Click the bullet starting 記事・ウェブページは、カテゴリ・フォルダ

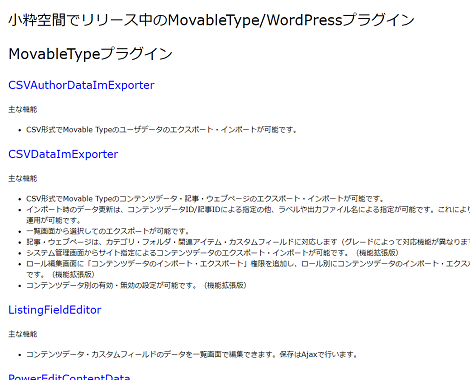click(248, 242)
